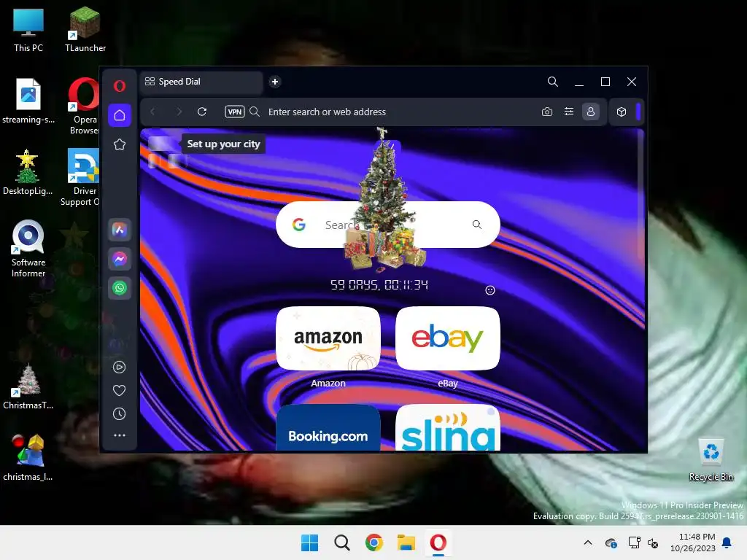Select the streaming-s... image file icon
Viewport: 747px width, 560px height.
coord(28,101)
